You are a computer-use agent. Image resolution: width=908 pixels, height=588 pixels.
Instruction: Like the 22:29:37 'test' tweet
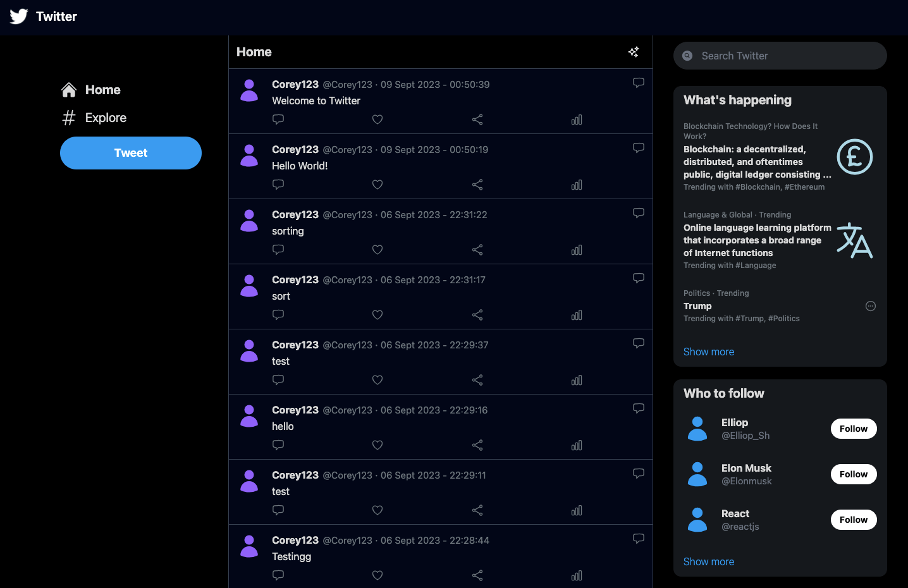377,380
